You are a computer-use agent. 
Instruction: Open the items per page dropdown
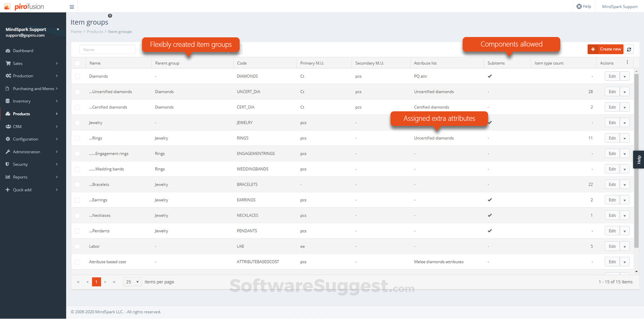pos(132,282)
